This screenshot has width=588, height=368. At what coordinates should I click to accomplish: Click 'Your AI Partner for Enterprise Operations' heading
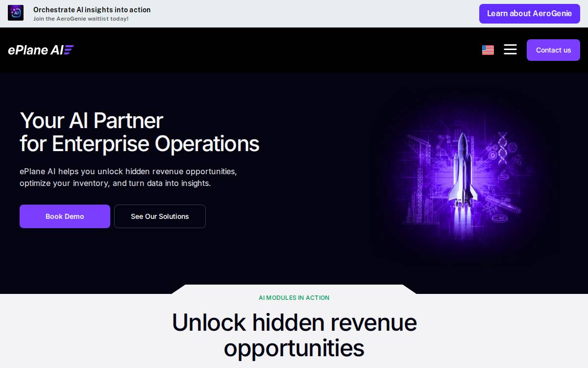(x=140, y=132)
